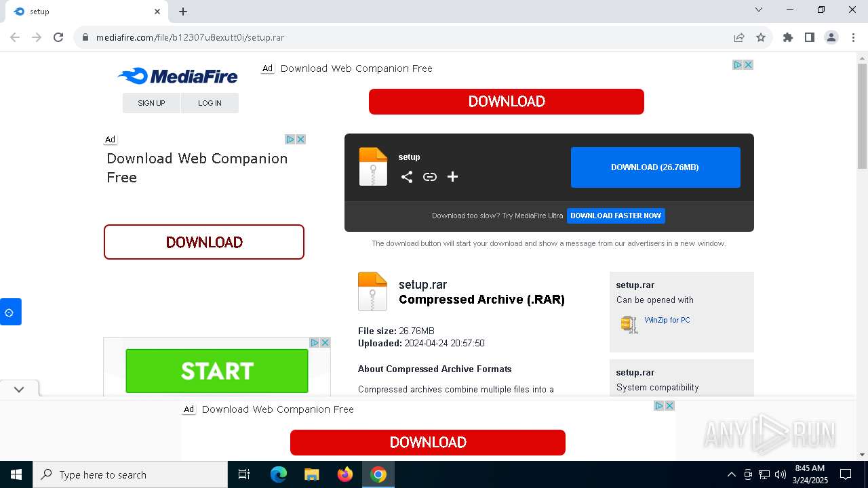Open the Chrome three-dot menu
The image size is (868, 488).
pos(853,37)
